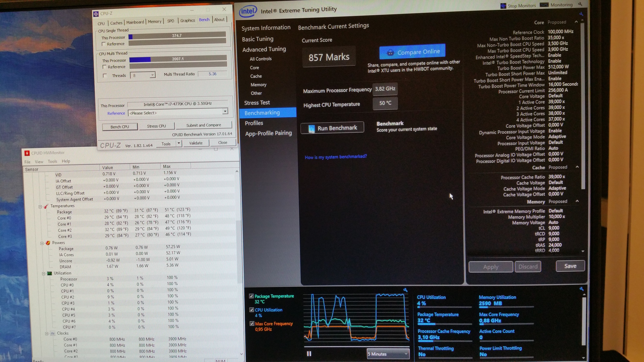
Task: Click CPU Multi Thread This Processor score bar
Action: point(178,59)
